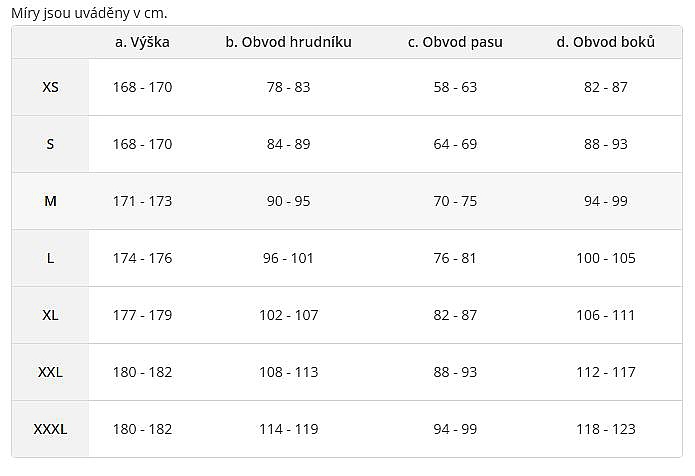Select the S size row label

coord(50,144)
